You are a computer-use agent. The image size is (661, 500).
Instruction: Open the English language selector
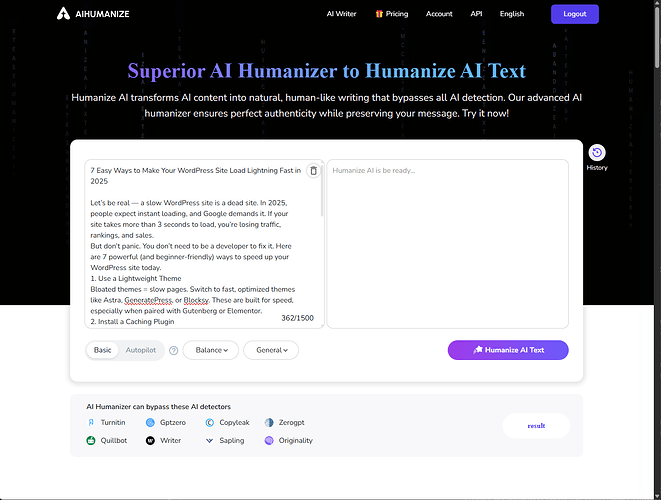[x=512, y=14]
